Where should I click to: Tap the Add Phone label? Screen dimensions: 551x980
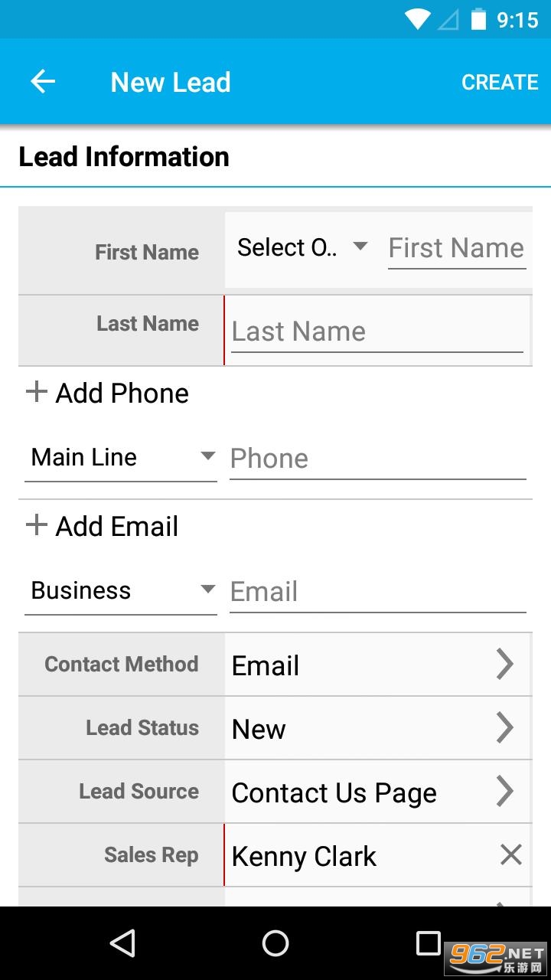tap(122, 393)
